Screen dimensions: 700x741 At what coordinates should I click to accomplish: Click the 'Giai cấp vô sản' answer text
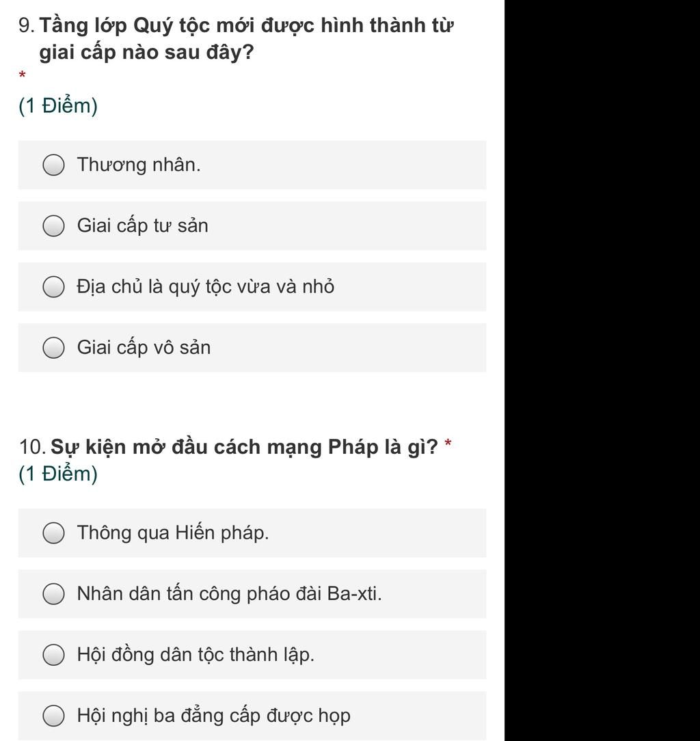click(x=144, y=348)
